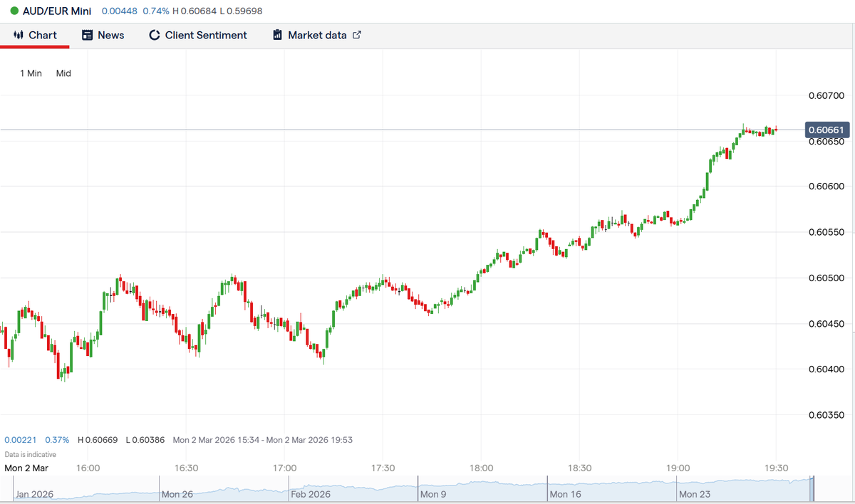Click the Market data calculator icon
The height and width of the screenshot is (504, 855).
pyautogui.click(x=278, y=35)
